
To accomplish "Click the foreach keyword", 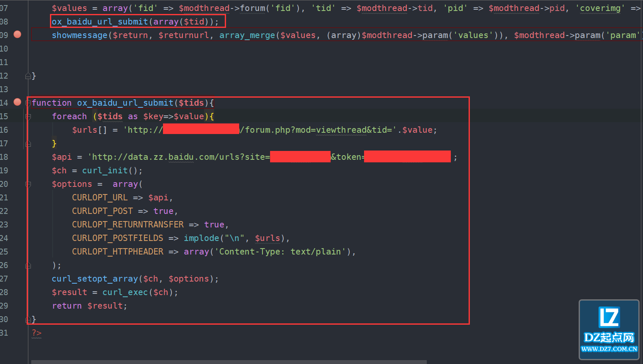I will click(x=69, y=116).
